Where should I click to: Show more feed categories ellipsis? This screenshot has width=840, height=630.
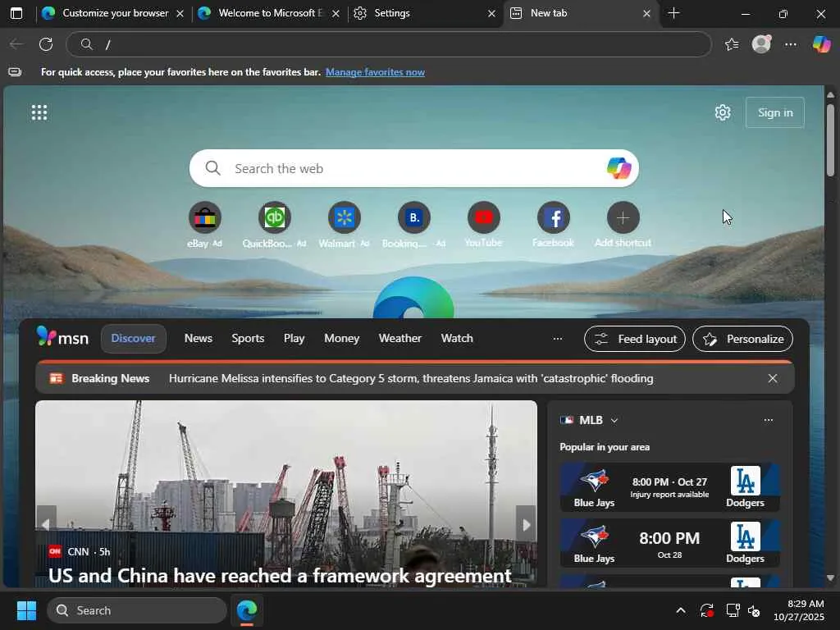click(x=558, y=339)
